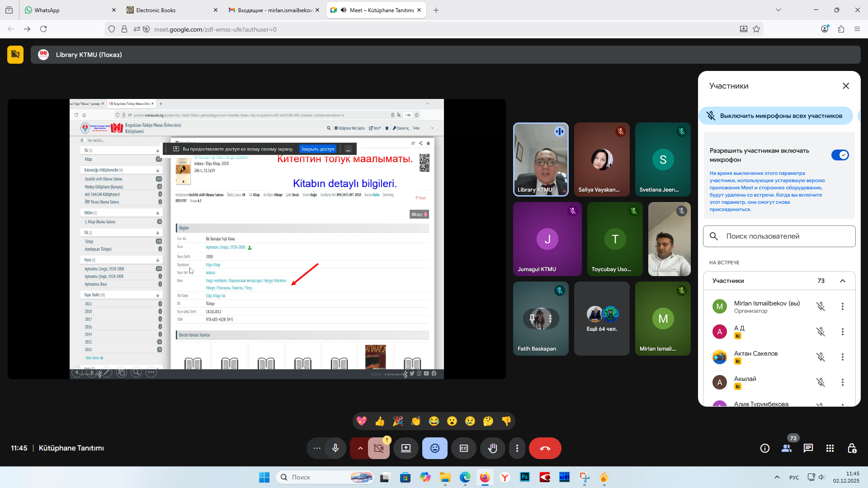The height and width of the screenshot is (488, 868).
Task: Mute all participants' microphones
Action: pyautogui.click(x=776, y=116)
